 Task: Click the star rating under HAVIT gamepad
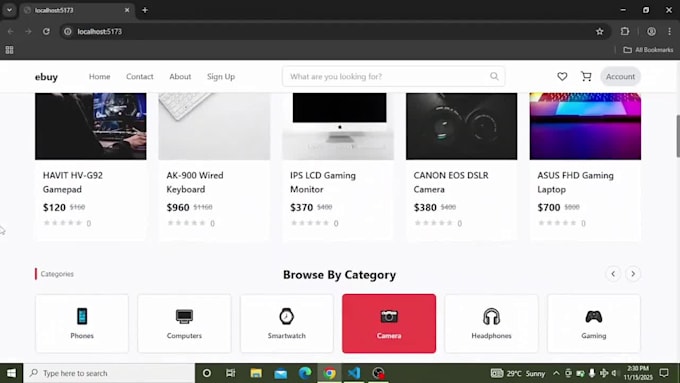[62, 223]
